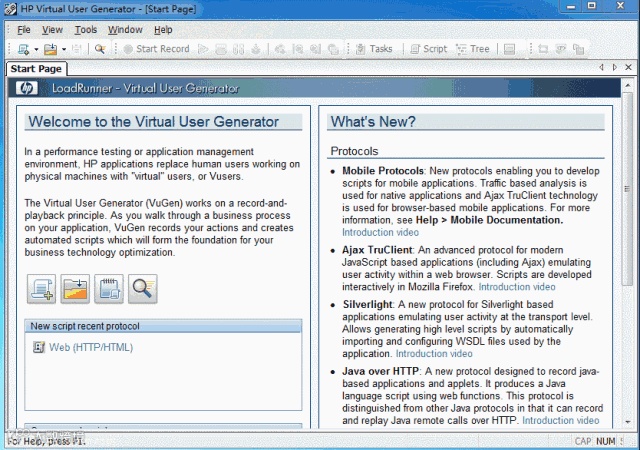Switch to Tree view
This screenshot has width=640, height=450.
[x=473, y=49]
